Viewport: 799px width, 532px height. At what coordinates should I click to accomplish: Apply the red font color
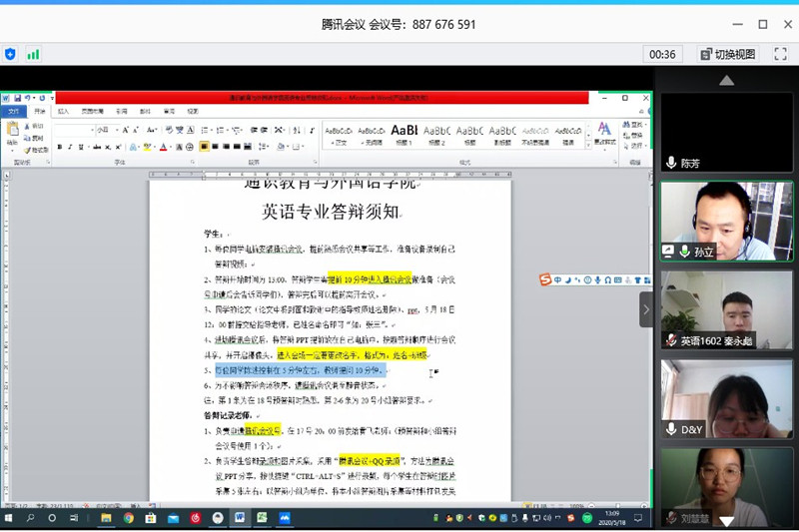pyautogui.click(x=163, y=147)
